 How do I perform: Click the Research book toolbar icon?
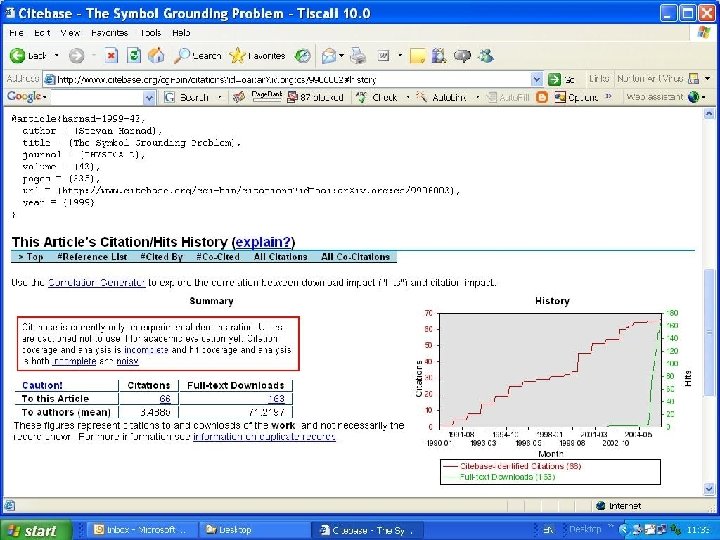click(439, 56)
